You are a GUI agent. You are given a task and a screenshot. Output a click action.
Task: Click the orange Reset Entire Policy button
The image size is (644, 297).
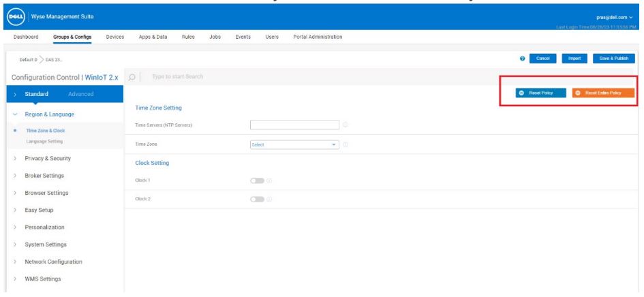[604, 93]
